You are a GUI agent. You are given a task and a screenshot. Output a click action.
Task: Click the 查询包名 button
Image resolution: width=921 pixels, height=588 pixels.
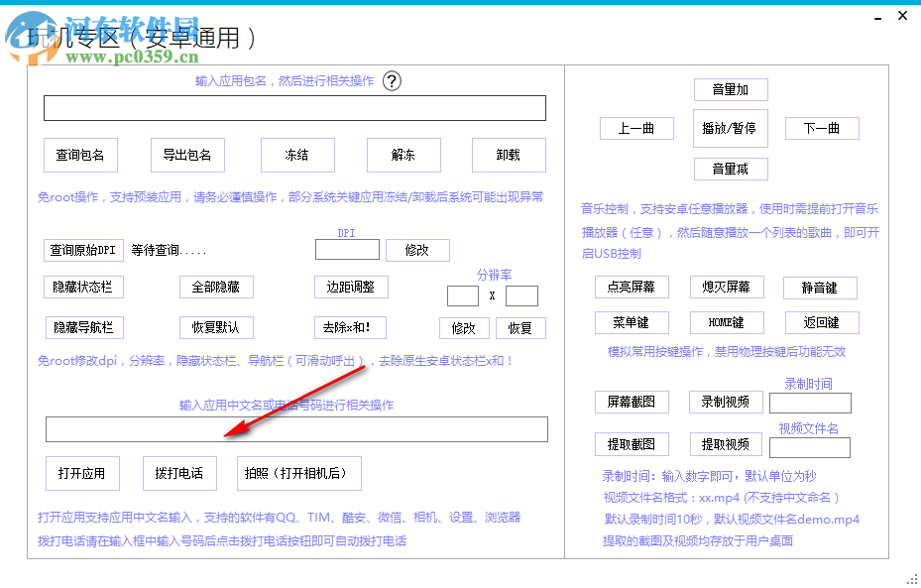pyautogui.click(x=80, y=155)
